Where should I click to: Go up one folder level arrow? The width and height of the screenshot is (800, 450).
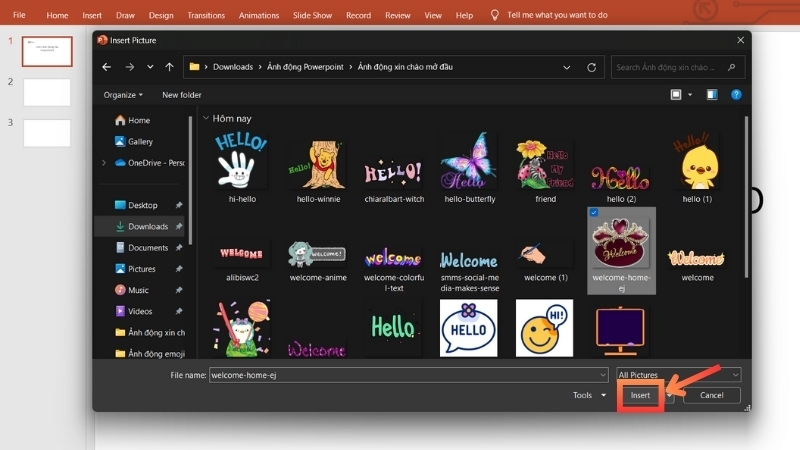click(169, 67)
